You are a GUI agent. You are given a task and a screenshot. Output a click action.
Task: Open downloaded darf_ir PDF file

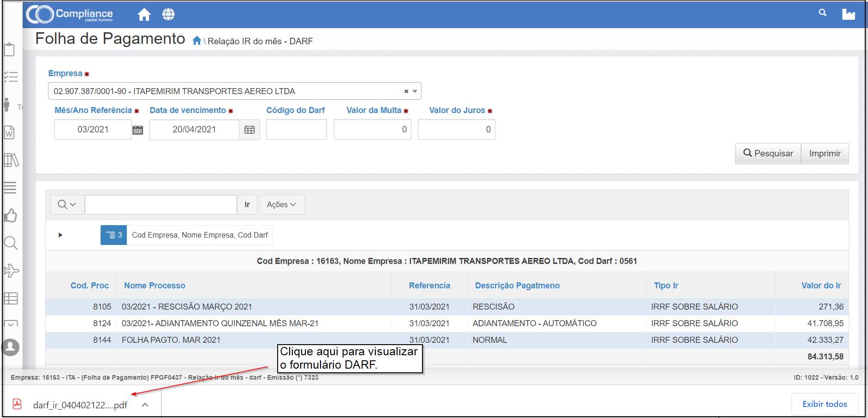point(80,405)
